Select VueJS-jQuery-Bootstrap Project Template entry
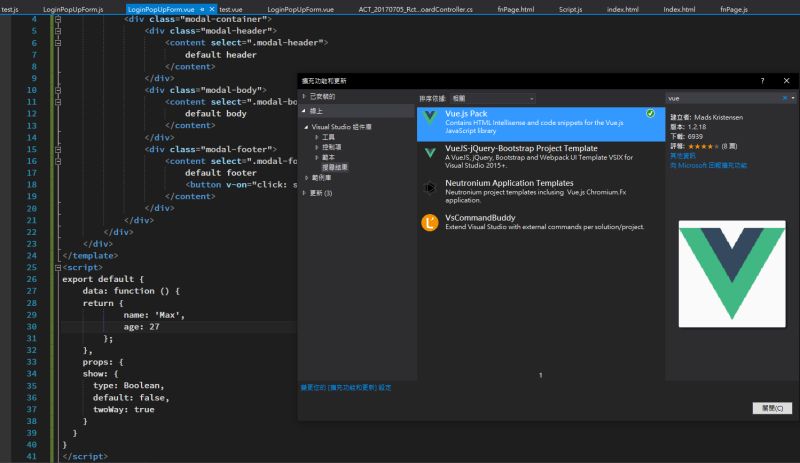The height and width of the screenshot is (463, 800). [541, 157]
